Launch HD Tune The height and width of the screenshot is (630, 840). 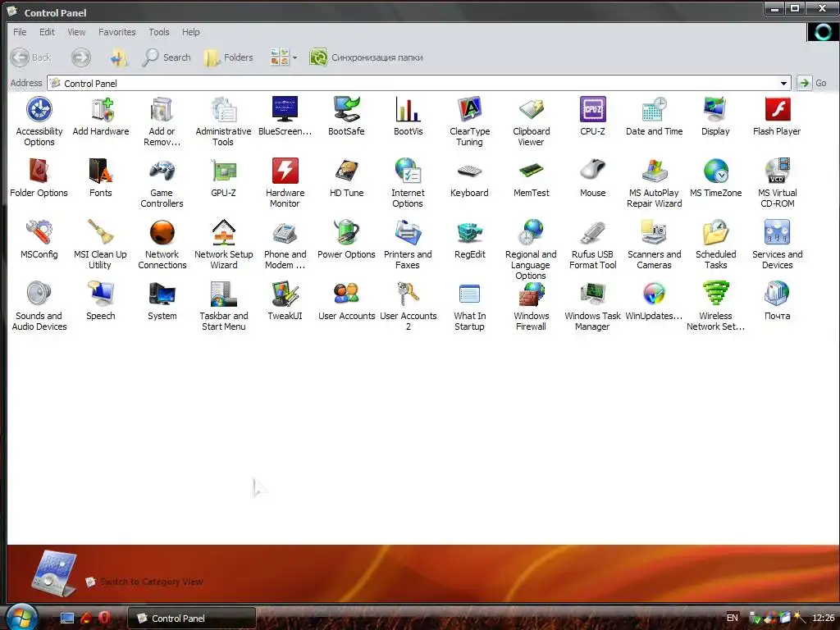(347, 178)
